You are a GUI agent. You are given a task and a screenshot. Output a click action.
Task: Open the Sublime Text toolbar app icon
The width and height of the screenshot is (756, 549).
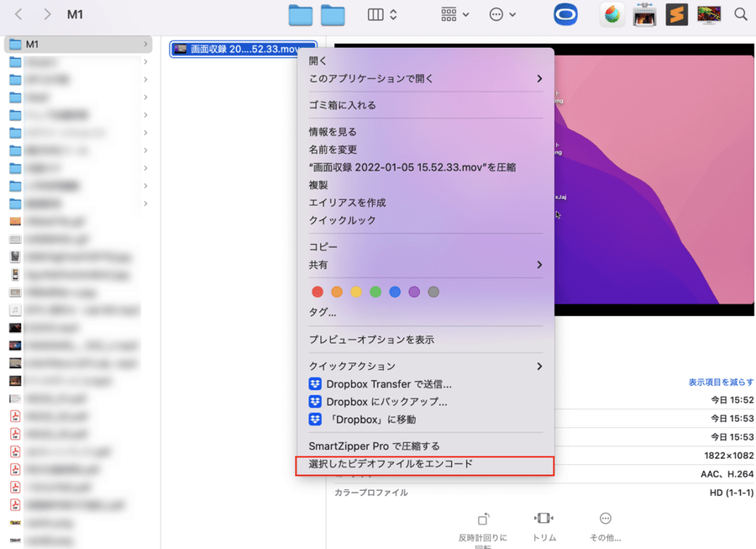point(676,14)
